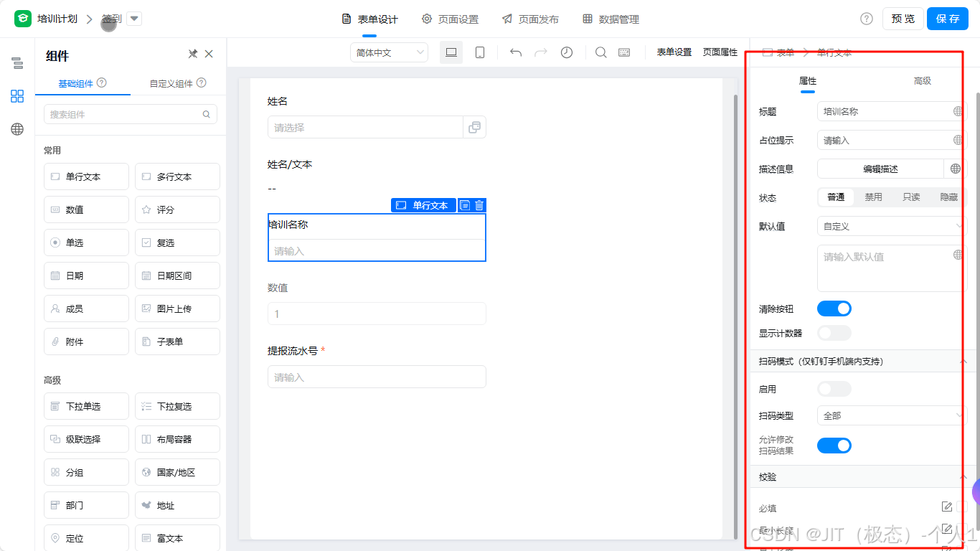Switch to mobile phone preview mode
The width and height of the screenshot is (980, 551).
[480, 52]
